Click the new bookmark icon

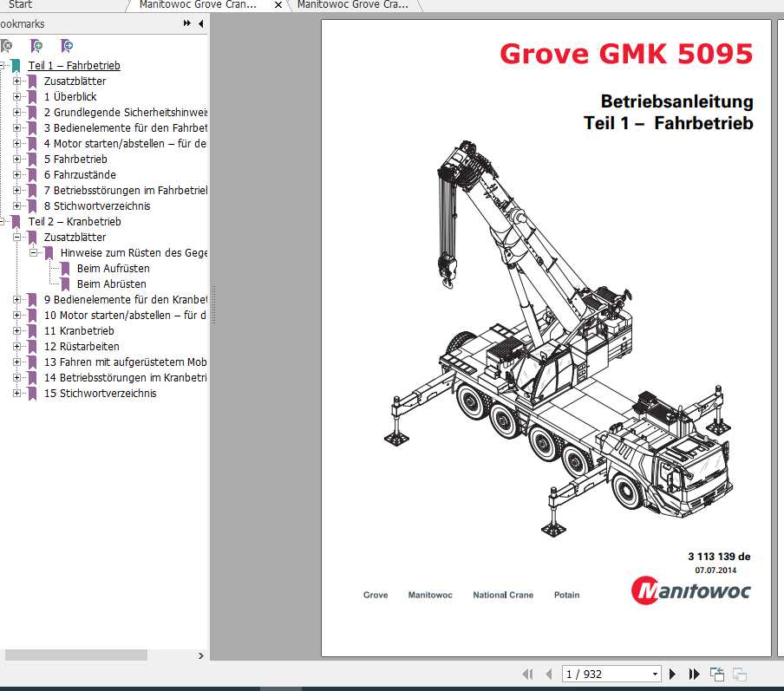pos(36,46)
